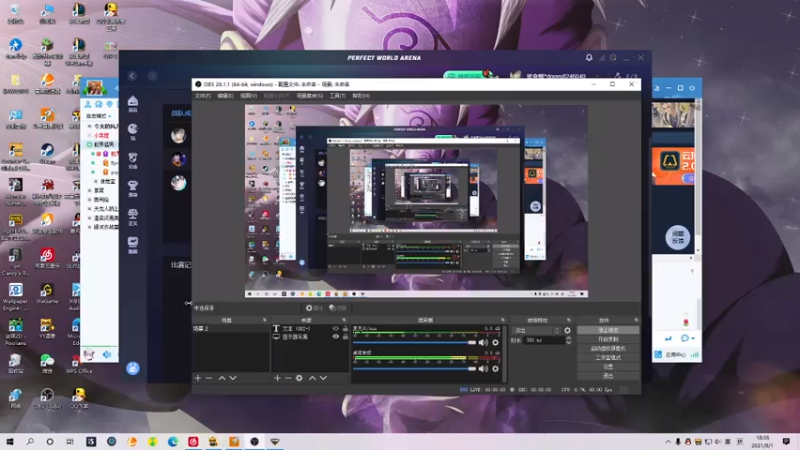Open the statistics chart icon in Perfect World Arena sidebar
Viewport: 800px width, 450px height.
pos(133,244)
